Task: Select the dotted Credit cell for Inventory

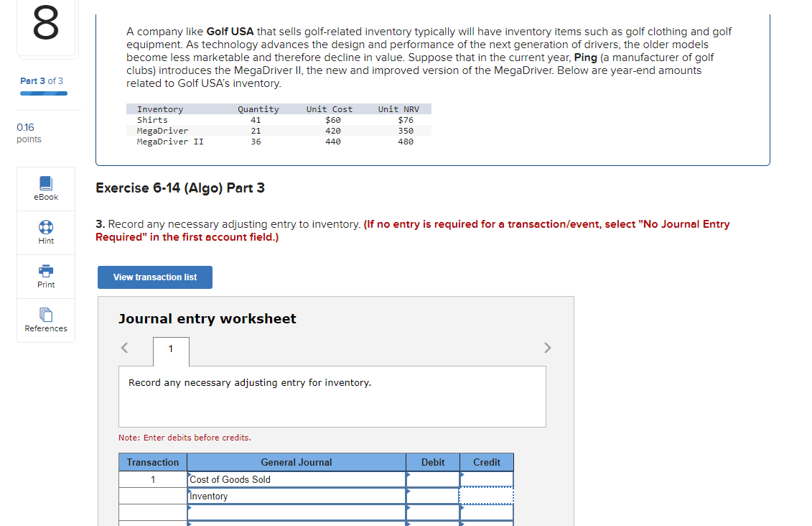Action: [x=487, y=496]
